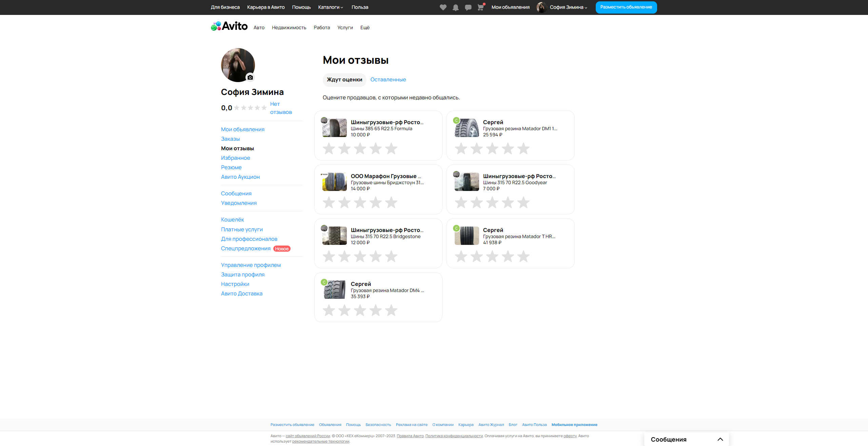Screen dimensions: 868x446
Task: Rate Formula tires seller five stars
Action: [391, 149]
